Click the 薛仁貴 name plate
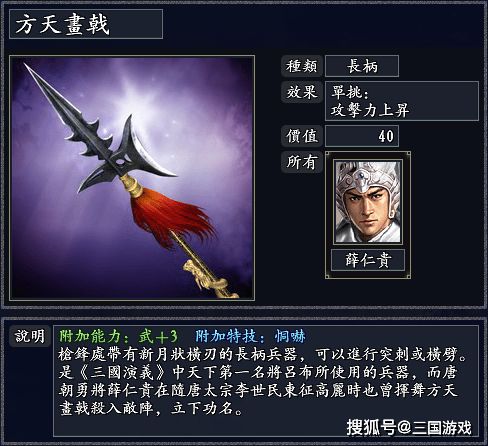 coord(368,260)
